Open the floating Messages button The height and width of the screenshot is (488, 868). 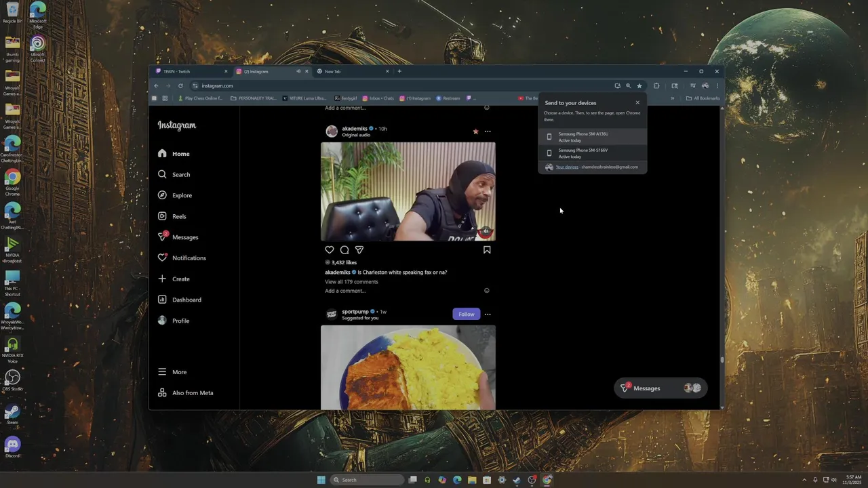click(660, 388)
